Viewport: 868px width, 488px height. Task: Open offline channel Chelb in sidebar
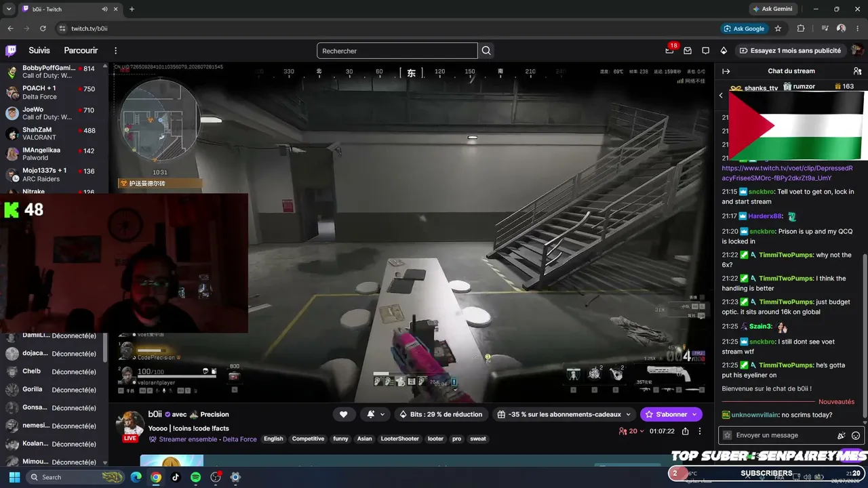[52, 371]
